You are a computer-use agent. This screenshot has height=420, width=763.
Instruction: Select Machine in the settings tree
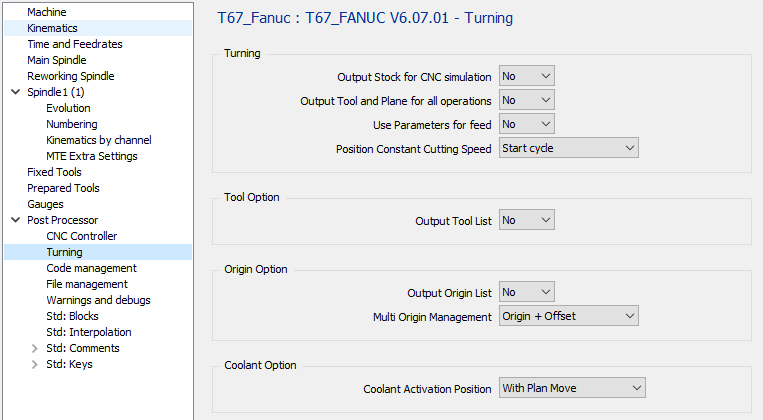(x=47, y=12)
